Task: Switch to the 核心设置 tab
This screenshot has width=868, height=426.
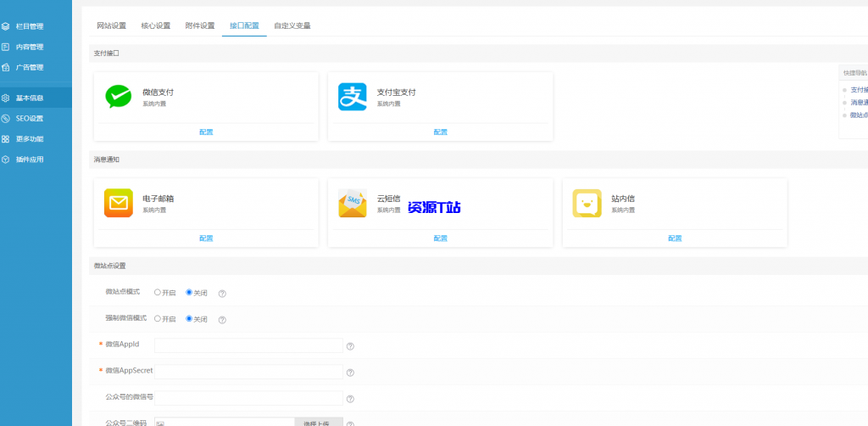Action: pos(156,25)
